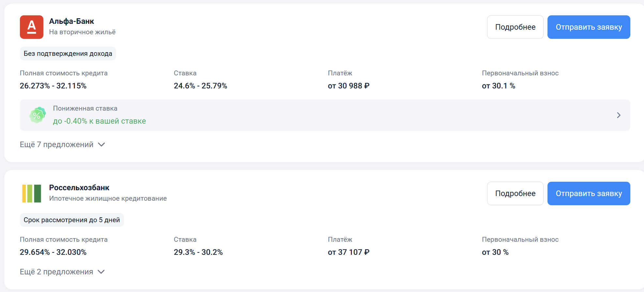The width and height of the screenshot is (644, 292).
Task: Click "до -0.40% к вашей ставке" text
Action: (99, 121)
